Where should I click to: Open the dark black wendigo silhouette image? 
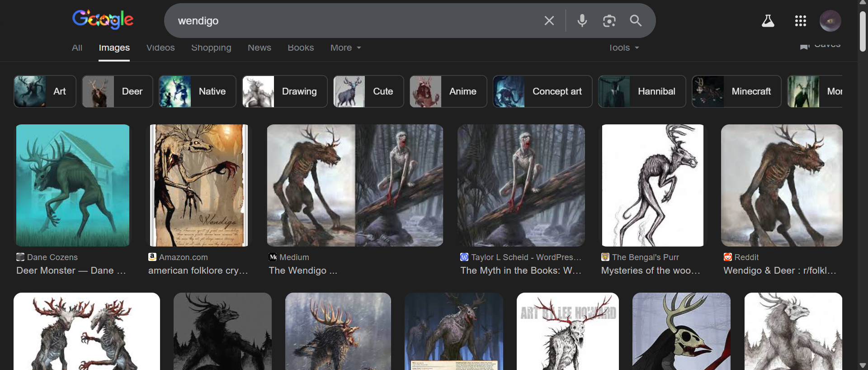tap(222, 331)
